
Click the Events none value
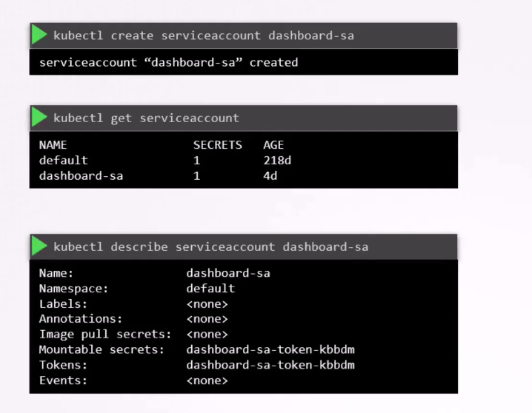(x=207, y=380)
